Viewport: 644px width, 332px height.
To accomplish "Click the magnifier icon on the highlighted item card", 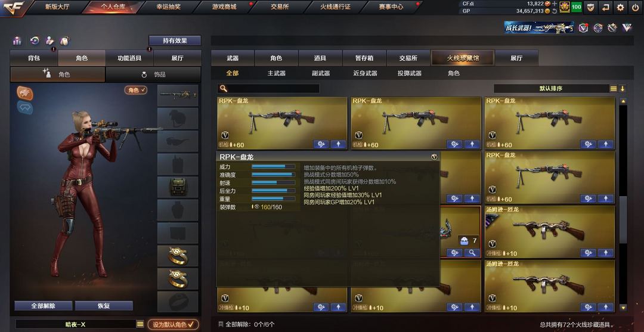I will [x=472, y=253].
